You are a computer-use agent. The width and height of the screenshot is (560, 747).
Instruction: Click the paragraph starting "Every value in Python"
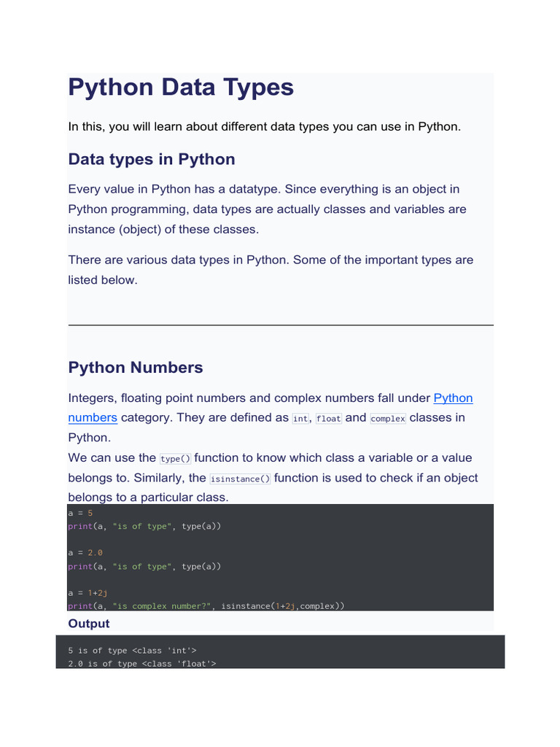coord(267,209)
